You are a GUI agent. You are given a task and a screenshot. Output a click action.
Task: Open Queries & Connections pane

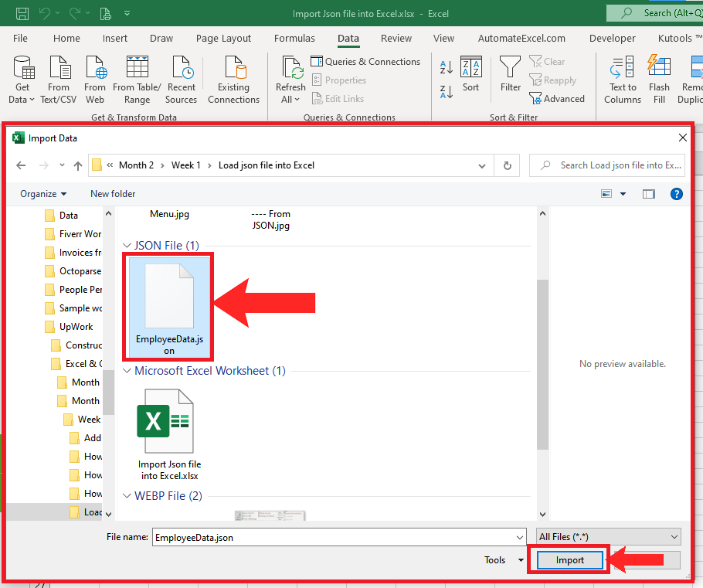click(366, 62)
